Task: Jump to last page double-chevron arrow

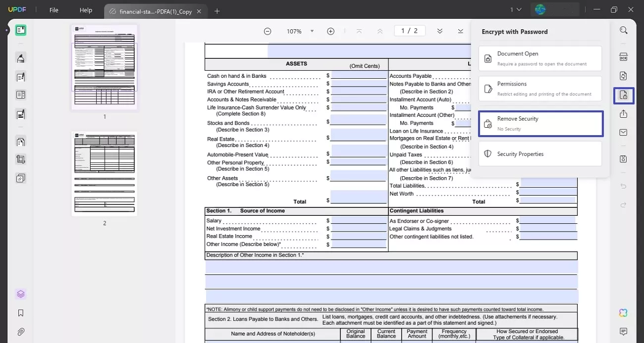Action: point(461,31)
